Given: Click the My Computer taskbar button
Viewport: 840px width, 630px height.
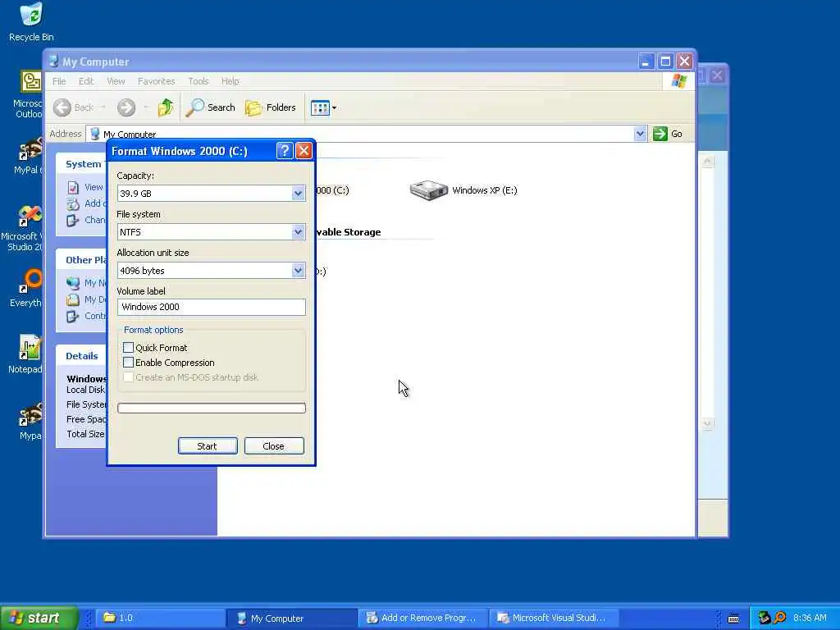Looking at the screenshot, I should pyautogui.click(x=292, y=618).
